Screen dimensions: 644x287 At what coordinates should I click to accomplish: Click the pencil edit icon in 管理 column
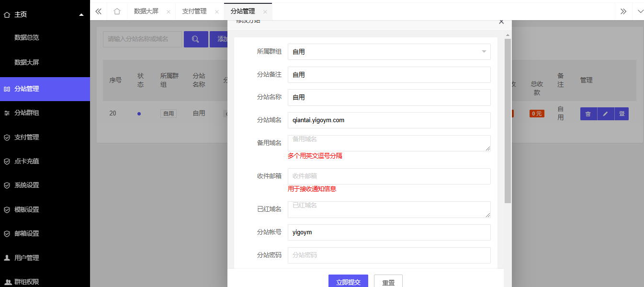click(605, 114)
